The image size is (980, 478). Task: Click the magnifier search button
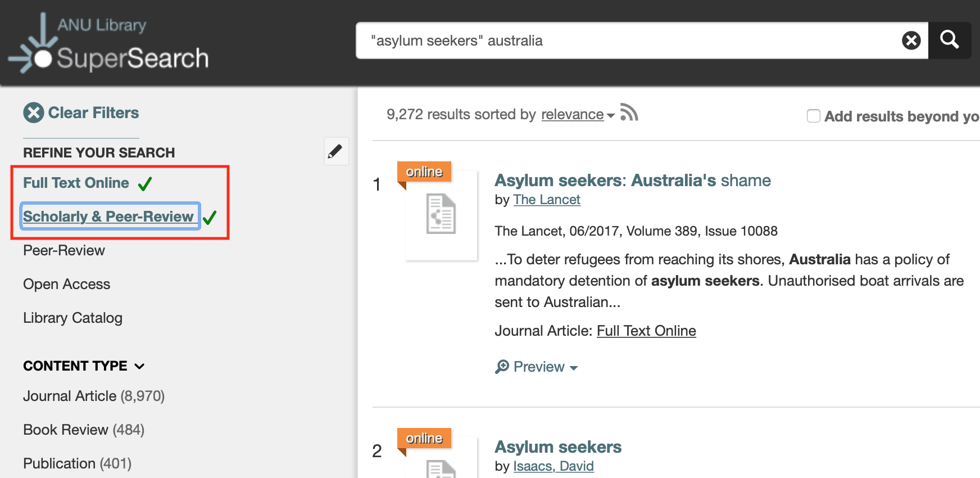[950, 40]
